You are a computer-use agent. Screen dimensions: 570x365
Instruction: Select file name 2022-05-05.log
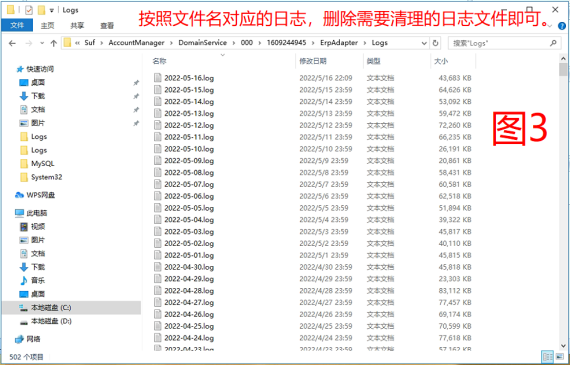189,208
